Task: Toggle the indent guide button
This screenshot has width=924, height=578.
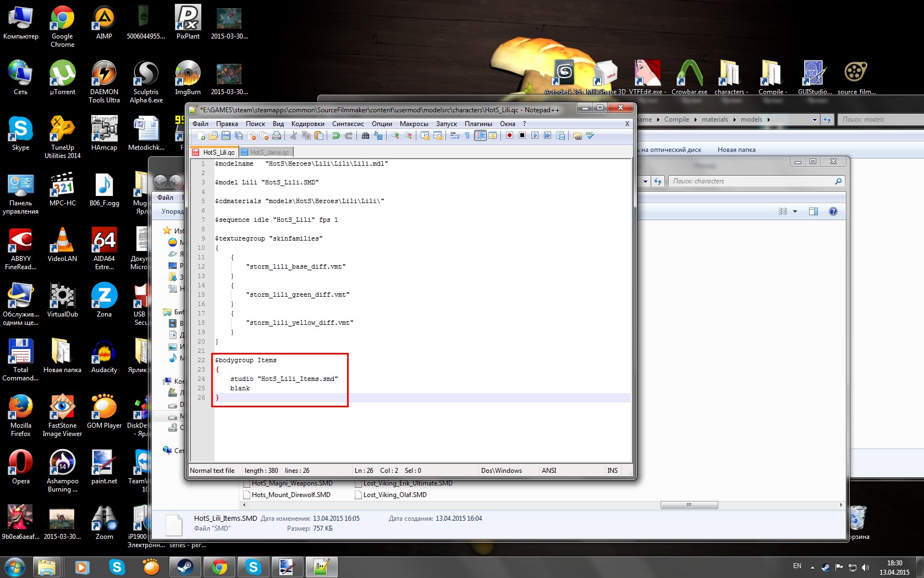Action: point(480,136)
